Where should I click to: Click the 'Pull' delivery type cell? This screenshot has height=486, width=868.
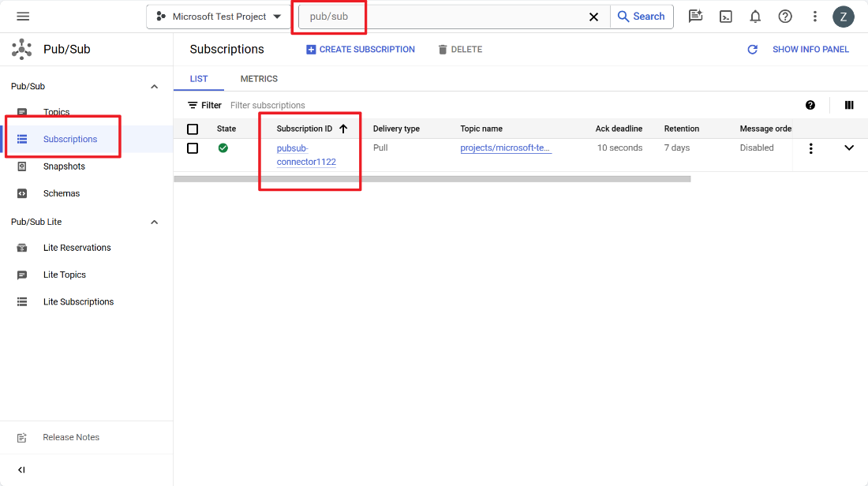click(x=380, y=148)
